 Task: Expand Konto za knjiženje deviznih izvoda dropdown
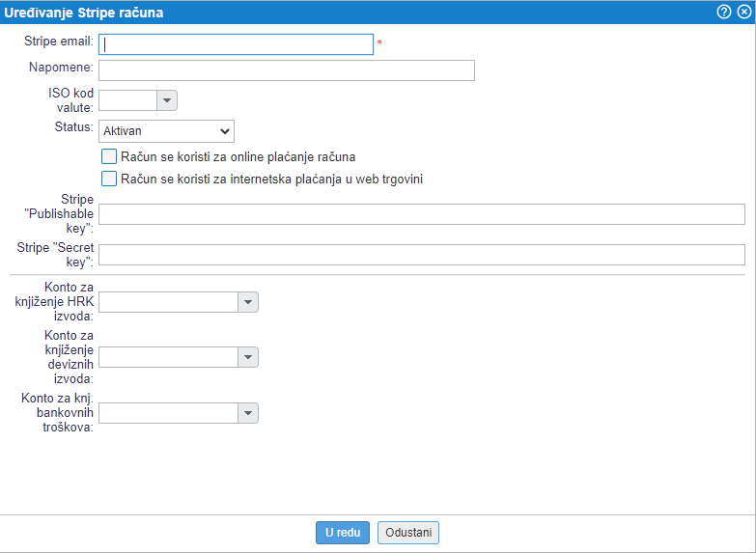[248, 357]
